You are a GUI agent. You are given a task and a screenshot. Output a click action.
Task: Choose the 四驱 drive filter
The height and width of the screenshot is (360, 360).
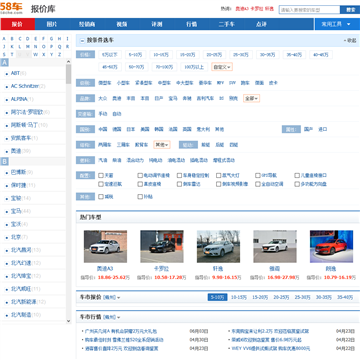click(234, 145)
